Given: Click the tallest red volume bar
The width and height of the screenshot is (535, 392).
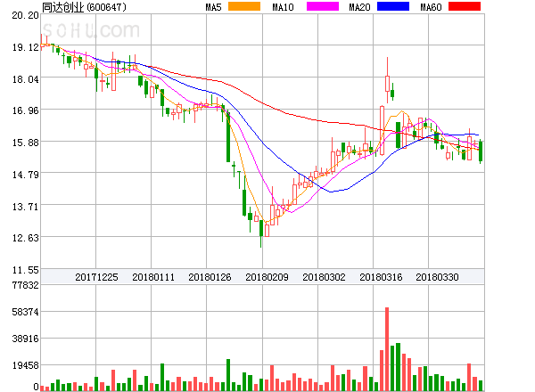Looking at the screenshot, I should 387,349.
